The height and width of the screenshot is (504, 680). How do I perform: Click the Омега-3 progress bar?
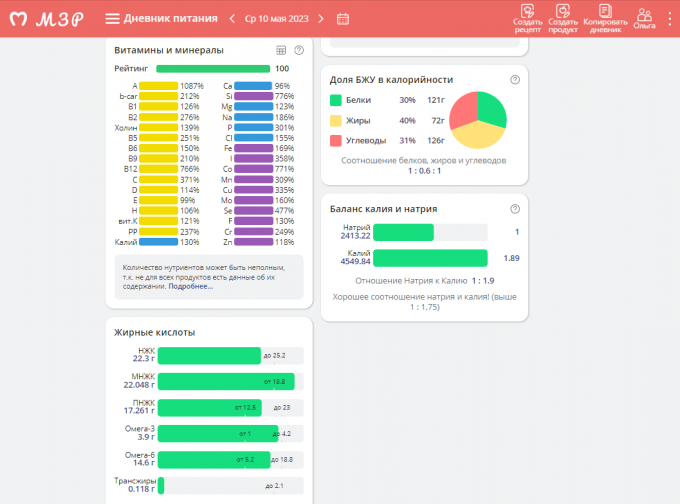pyautogui.click(x=218, y=434)
